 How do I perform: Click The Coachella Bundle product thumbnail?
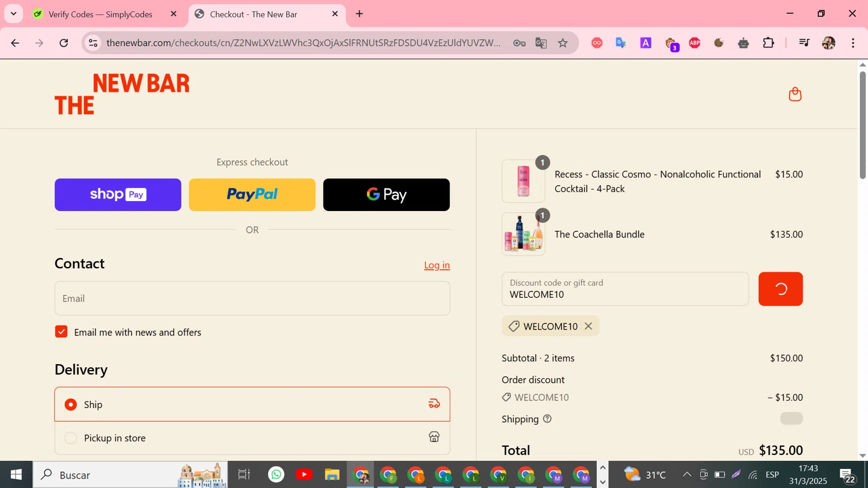pyautogui.click(x=524, y=234)
